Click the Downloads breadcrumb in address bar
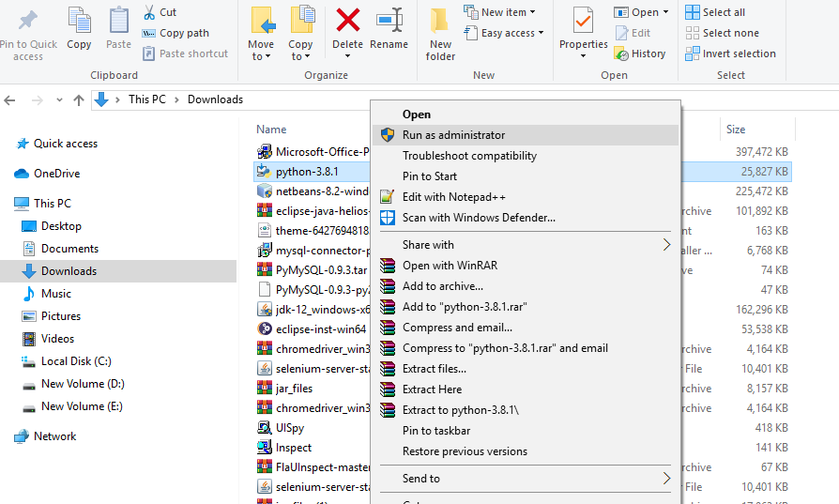The width and height of the screenshot is (839, 504). [215, 99]
